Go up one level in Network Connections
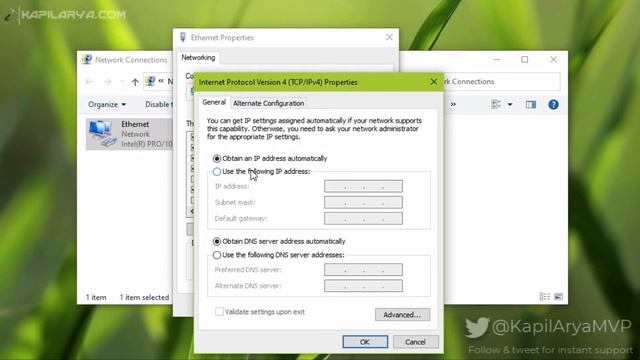Viewport: 640px width, 360px height. [135, 82]
